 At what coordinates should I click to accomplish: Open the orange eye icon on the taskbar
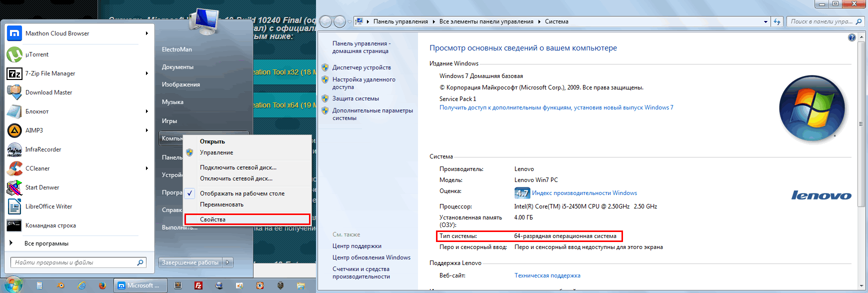260,285
